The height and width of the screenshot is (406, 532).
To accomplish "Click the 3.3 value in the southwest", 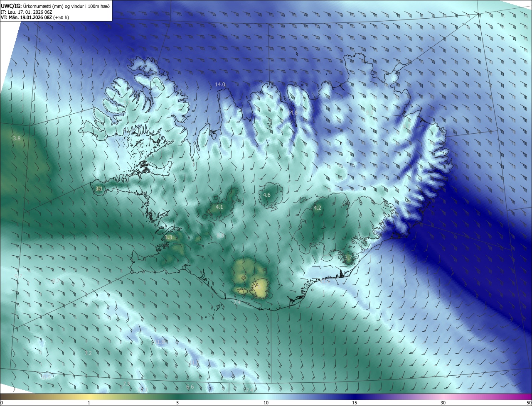I will [x=168, y=237].
